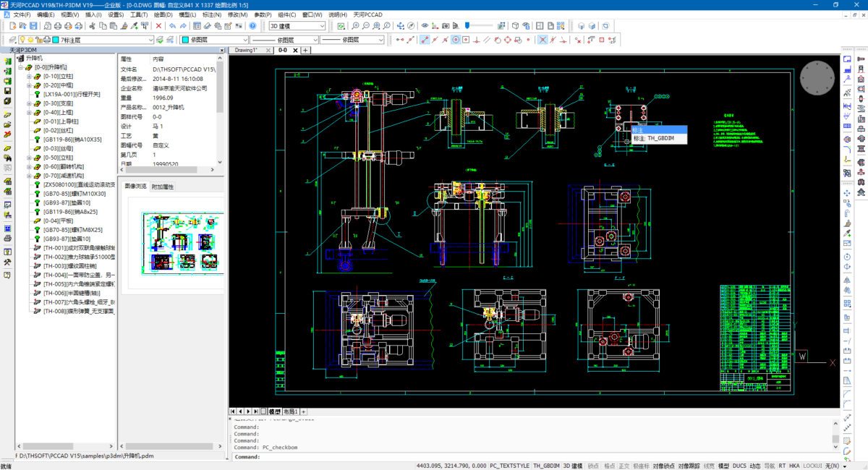Click the wrench icon in left sidebar
The width and height of the screenshot is (868, 470).
coord(7,262)
